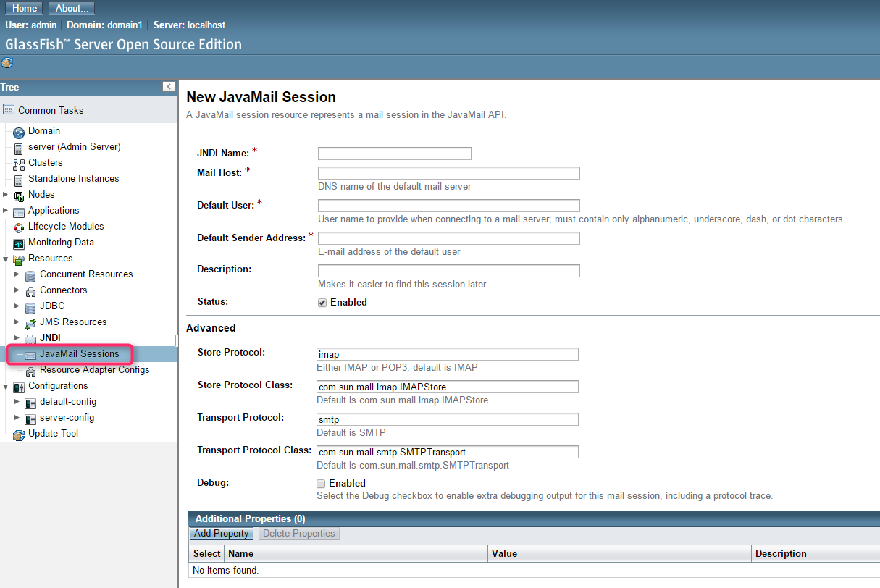Click the refresh icon below the masthead
This screenshot has width=880, height=588.
click(7, 63)
